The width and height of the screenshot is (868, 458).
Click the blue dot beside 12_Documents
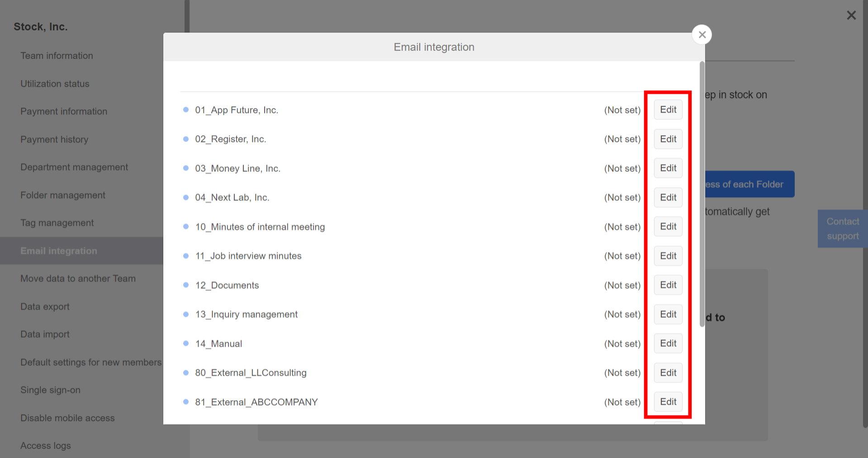(x=186, y=285)
